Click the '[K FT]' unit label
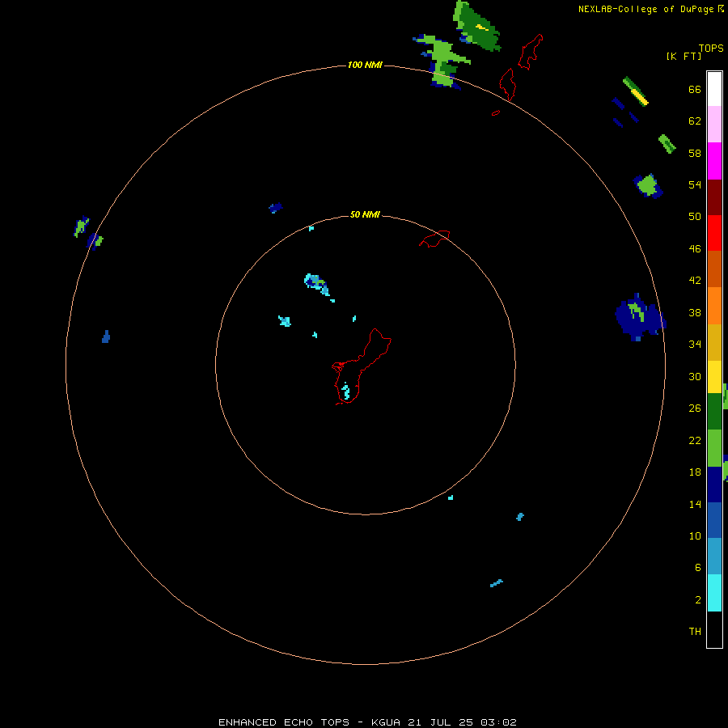Image resolution: width=728 pixels, height=728 pixels. pyautogui.click(x=684, y=56)
